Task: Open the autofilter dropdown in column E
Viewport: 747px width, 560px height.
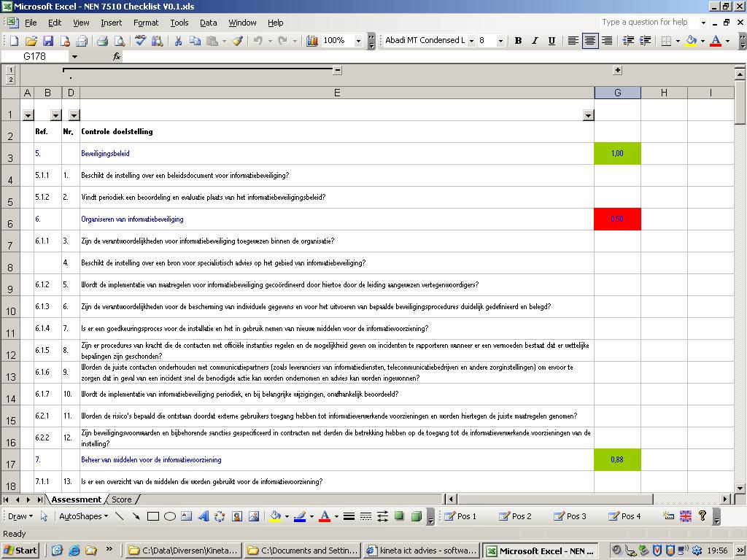Action: point(588,115)
